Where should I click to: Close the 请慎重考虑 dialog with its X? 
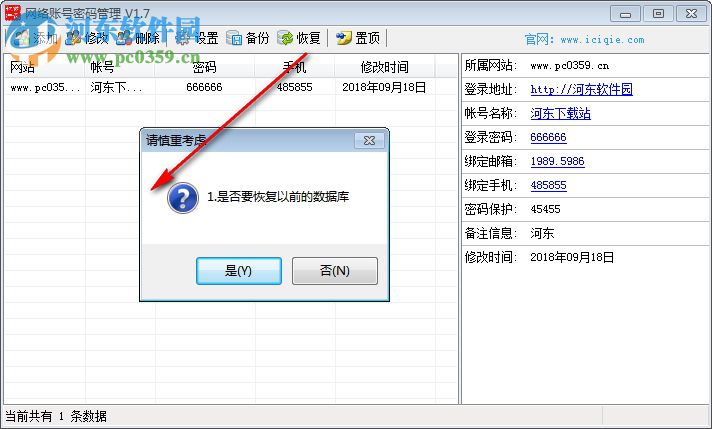(369, 141)
